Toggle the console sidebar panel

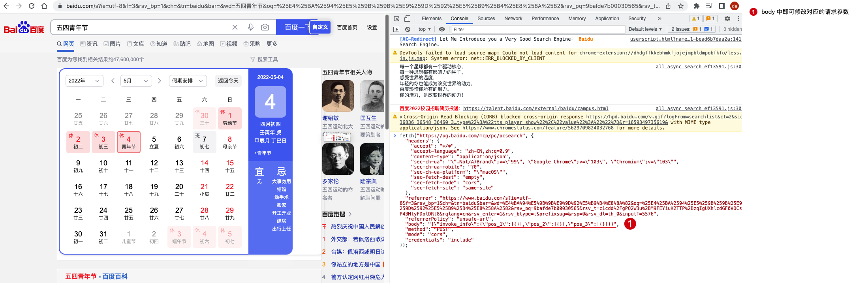coord(396,29)
